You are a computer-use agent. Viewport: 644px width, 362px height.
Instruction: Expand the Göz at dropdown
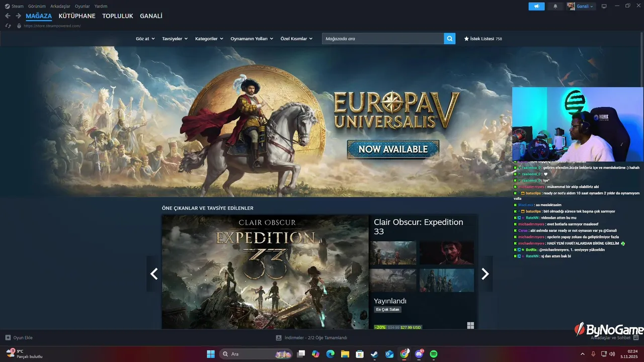coord(145,39)
